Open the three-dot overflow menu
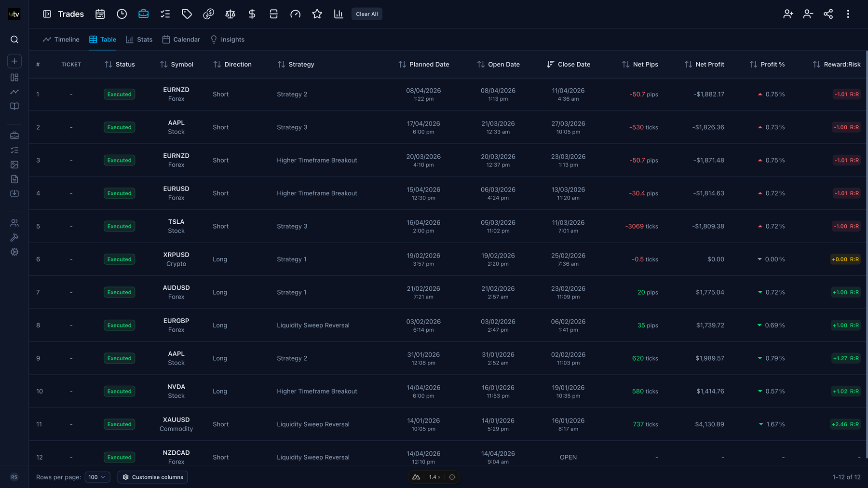Image resolution: width=868 pixels, height=488 pixels. click(848, 14)
